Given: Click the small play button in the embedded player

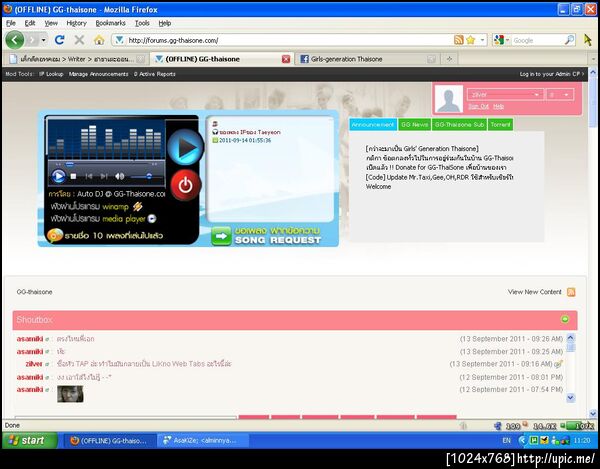Looking at the screenshot, I should (x=58, y=176).
